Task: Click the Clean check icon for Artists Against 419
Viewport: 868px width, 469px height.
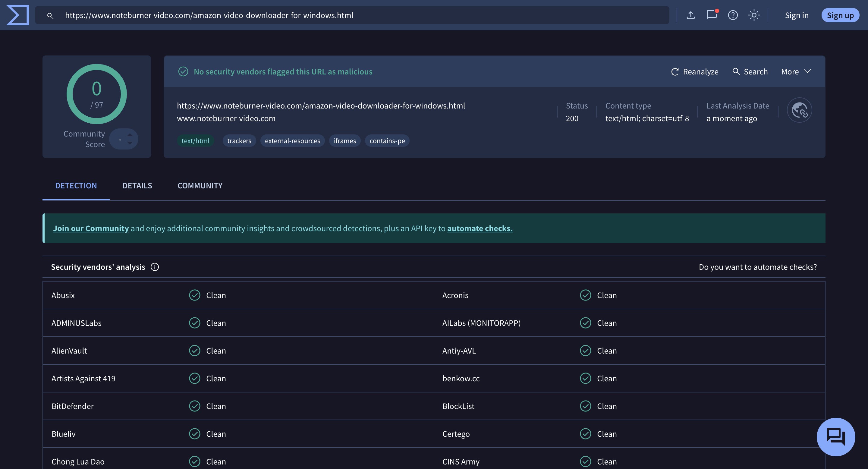Action: click(194, 378)
